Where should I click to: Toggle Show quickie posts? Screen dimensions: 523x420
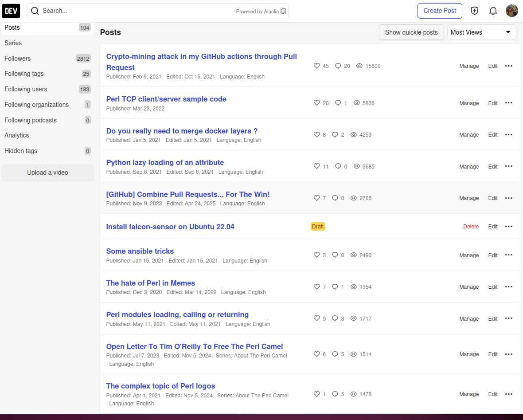411,32
